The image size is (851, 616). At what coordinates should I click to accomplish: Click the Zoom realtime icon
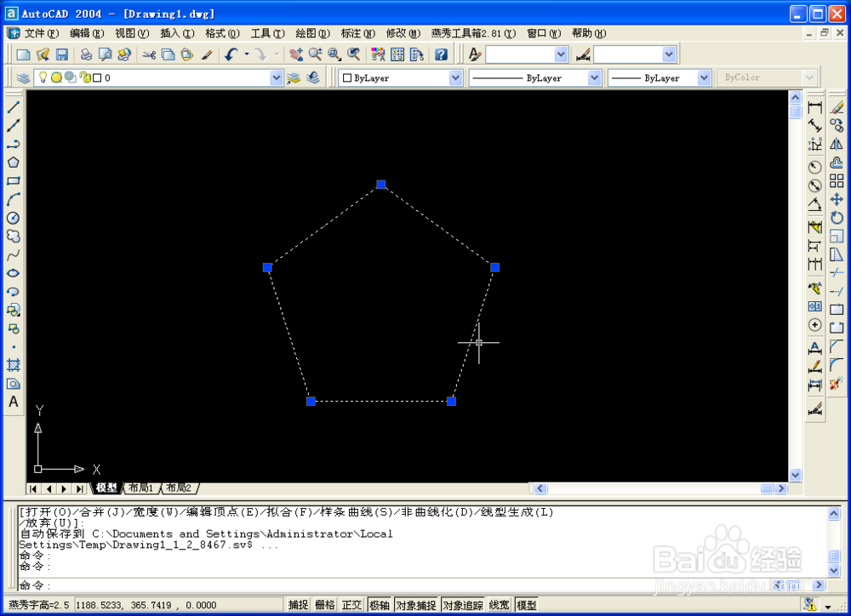[x=316, y=54]
